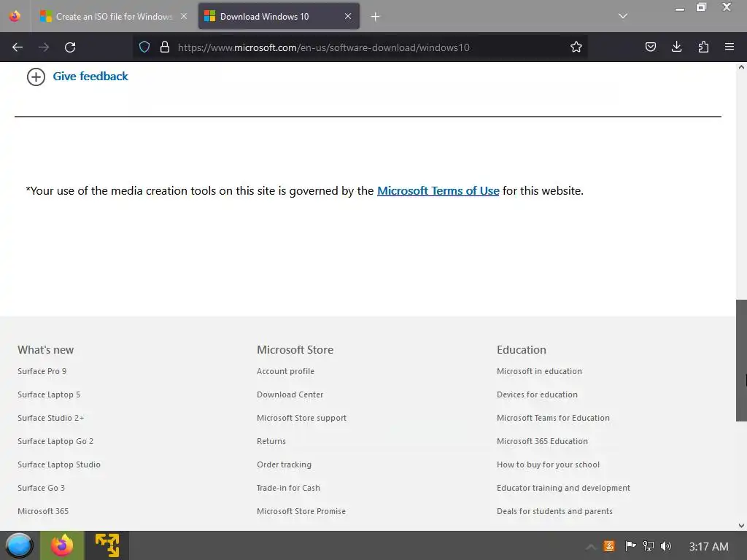
Task: Open Microsoft Teams for Education link
Action: [553, 418]
